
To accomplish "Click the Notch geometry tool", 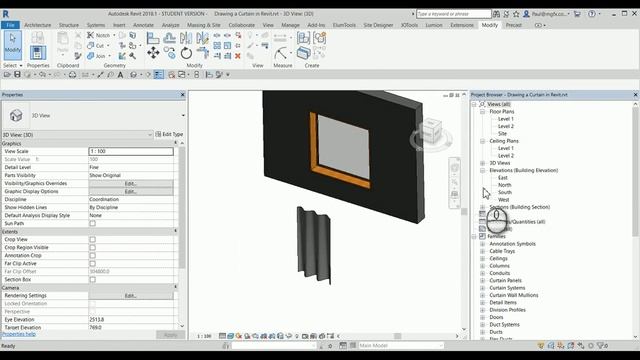I will tap(99, 35).
